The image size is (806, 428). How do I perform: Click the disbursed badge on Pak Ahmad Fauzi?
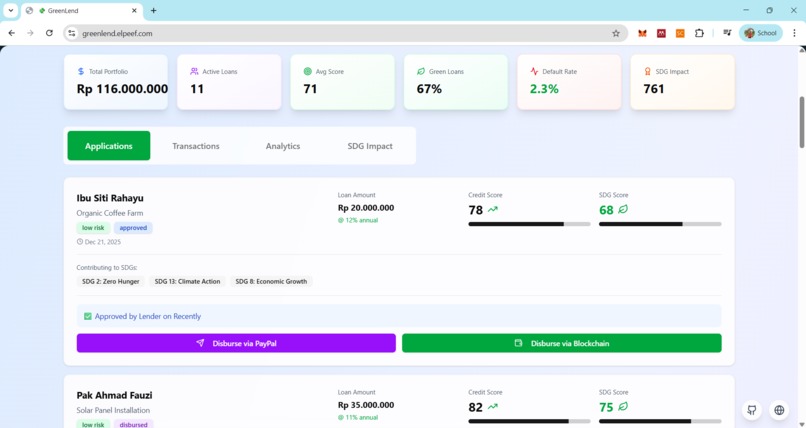click(x=133, y=424)
